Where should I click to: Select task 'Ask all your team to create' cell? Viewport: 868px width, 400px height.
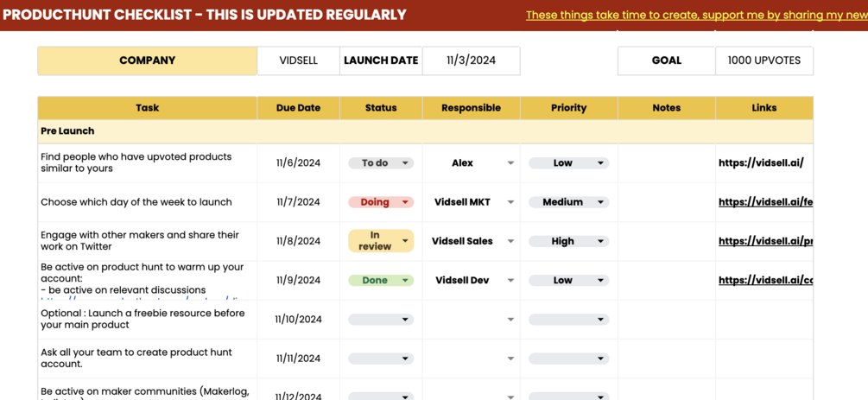147,359
